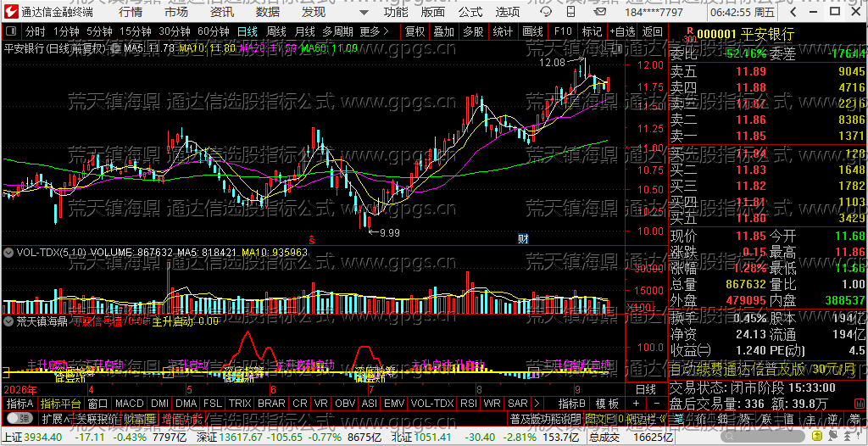Click 统计 statistics button
This screenshot has width=868, height=446.
503,31
